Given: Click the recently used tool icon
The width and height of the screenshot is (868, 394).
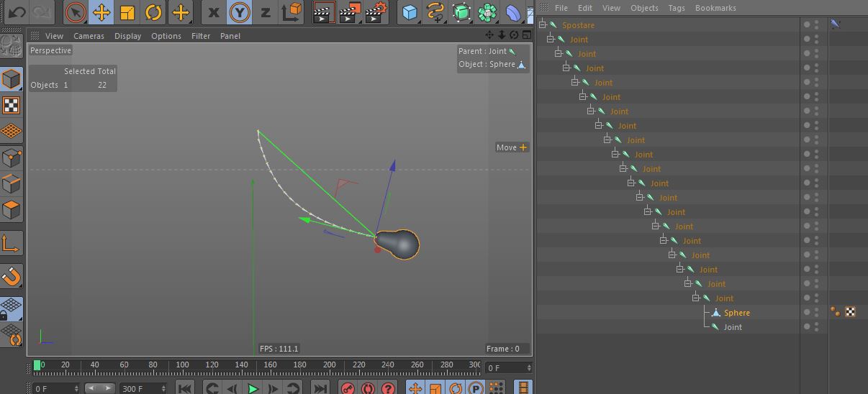Looking at the screenshot, I should coord(180,12).
